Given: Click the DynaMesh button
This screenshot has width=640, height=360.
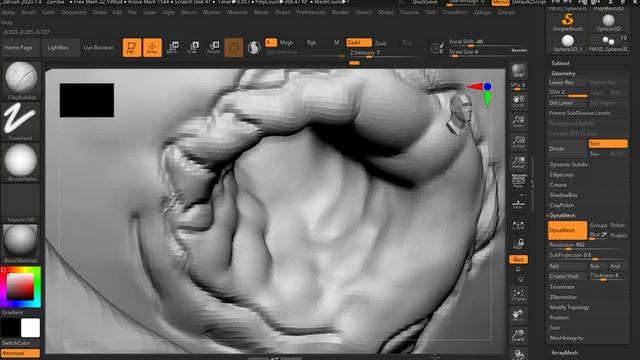Looking at the screenshot, I should (x=567, y=230).
